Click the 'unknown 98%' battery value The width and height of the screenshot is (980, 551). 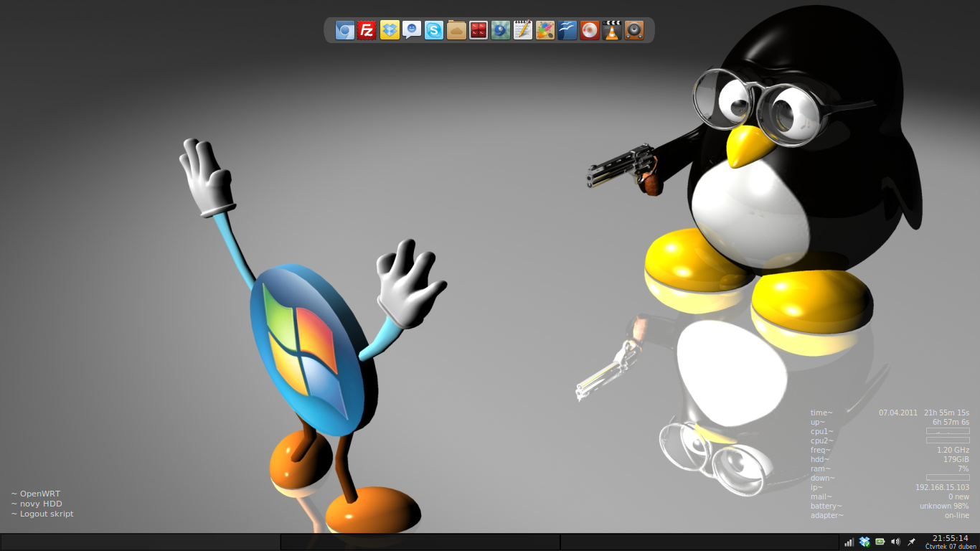944,506
